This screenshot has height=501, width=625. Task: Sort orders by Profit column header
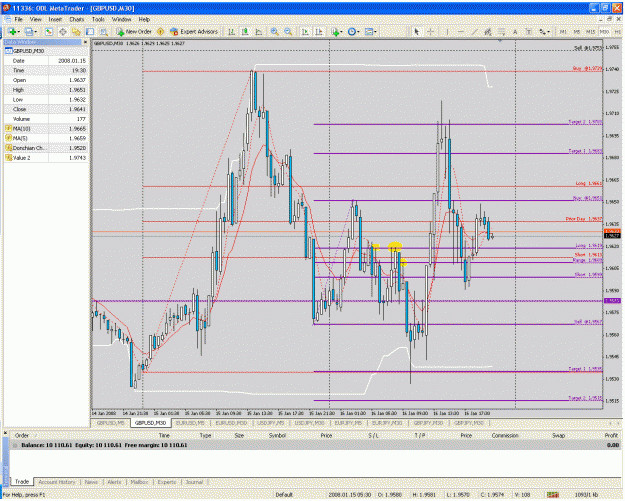coord(611,435)
